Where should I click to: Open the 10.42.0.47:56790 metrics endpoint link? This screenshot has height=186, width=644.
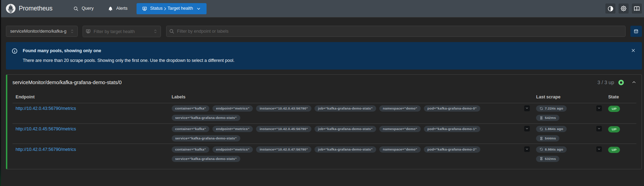pyautogui.click(x=46, y=149)
